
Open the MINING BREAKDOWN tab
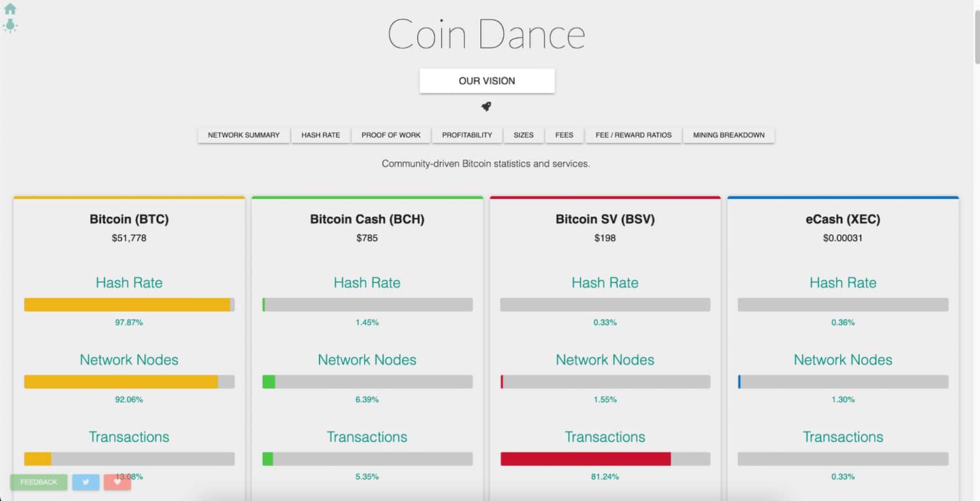coord(729,135)
